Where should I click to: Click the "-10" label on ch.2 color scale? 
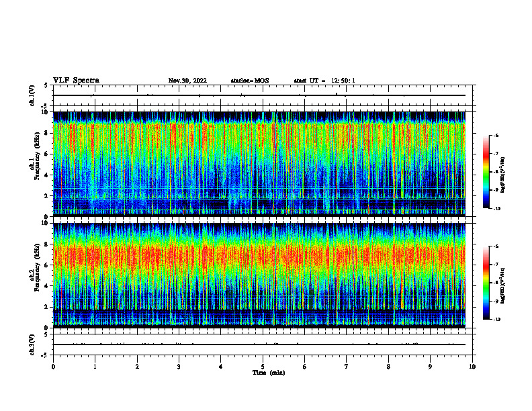point(497,320)
